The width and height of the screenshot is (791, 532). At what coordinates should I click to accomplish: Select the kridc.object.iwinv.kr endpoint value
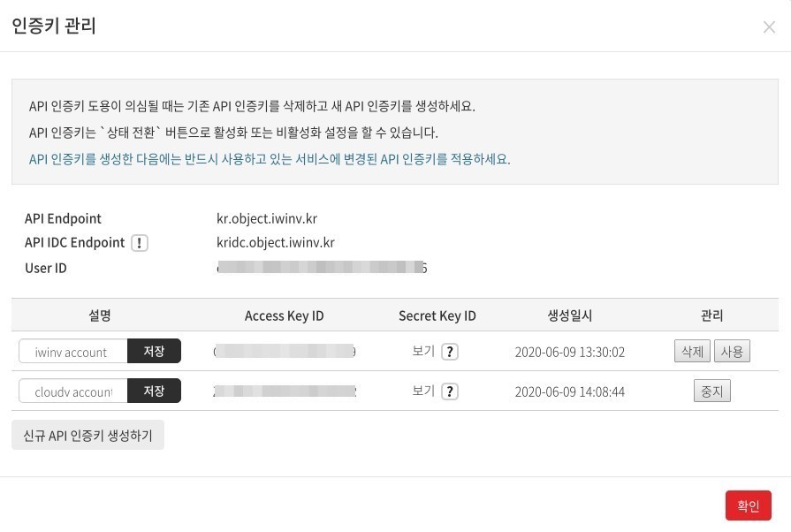(276, 242)
